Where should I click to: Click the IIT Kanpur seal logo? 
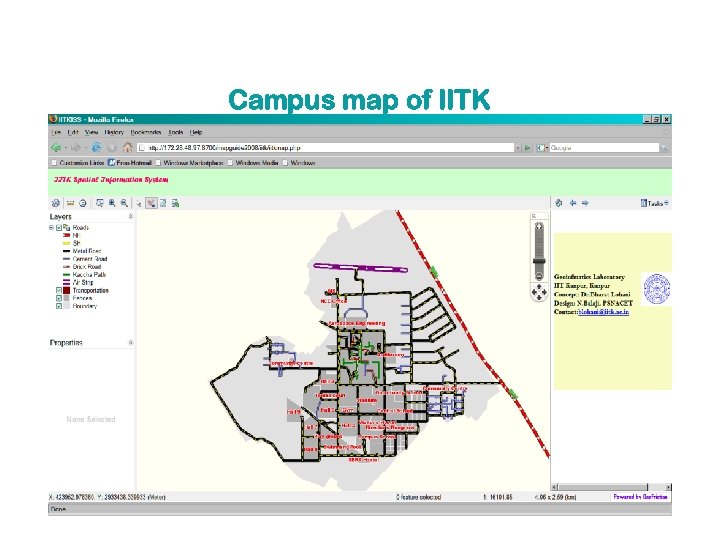[x=657, y=289]
